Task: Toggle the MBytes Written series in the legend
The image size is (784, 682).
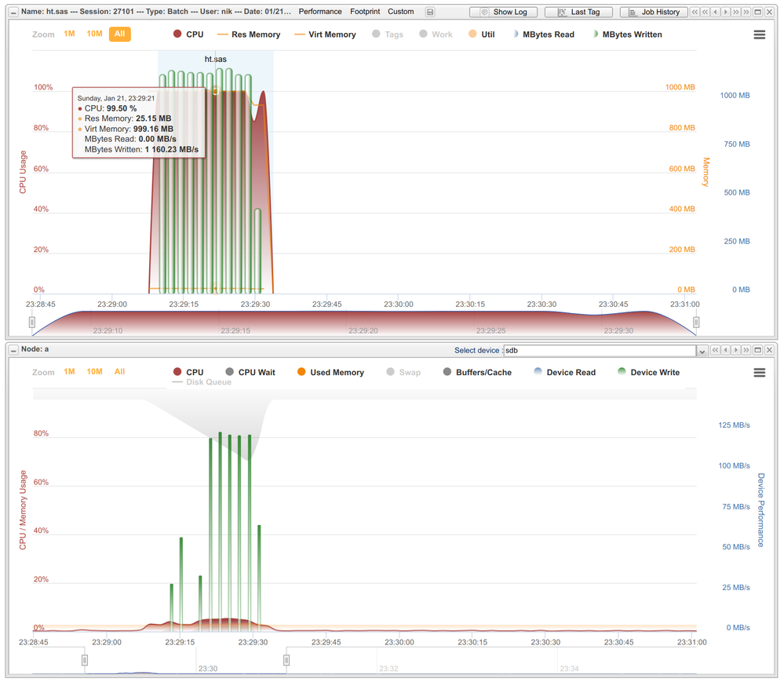Action: [x=627, y=35]
